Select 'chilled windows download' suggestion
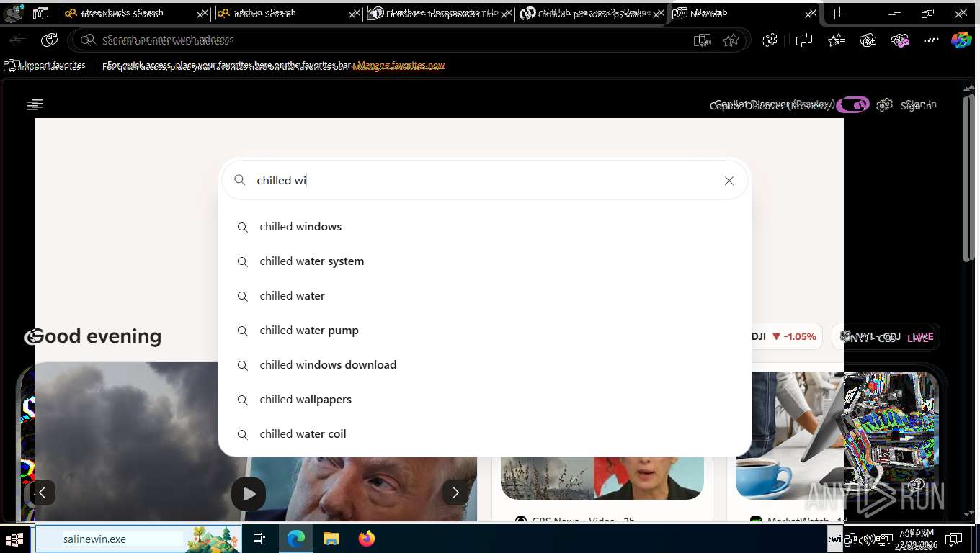Image resolution: width=980 pixels, height=553 pixels. pyautogui.click(x=485, y=365)
